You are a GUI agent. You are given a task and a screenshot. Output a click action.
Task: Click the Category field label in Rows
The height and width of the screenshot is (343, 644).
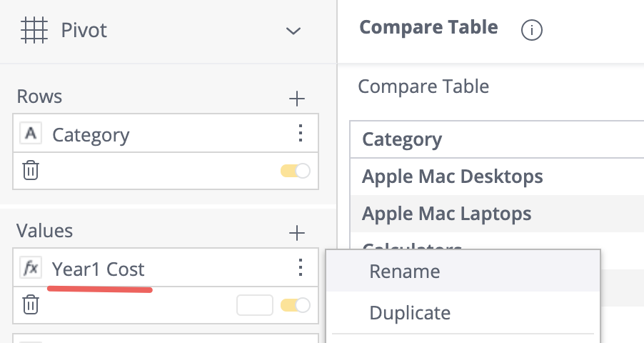pyautogui.click(x=91, y=135)
